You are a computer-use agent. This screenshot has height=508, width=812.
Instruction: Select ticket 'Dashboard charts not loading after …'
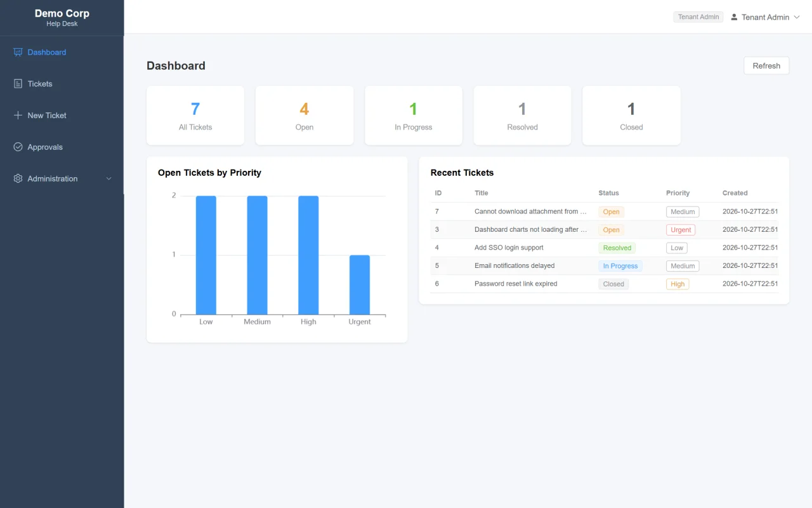point(530,229)
